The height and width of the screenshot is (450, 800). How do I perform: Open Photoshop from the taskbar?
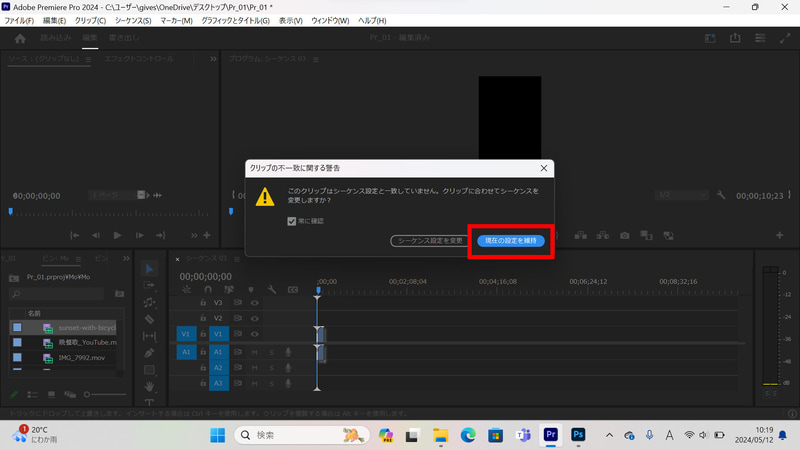coord(578,435)
